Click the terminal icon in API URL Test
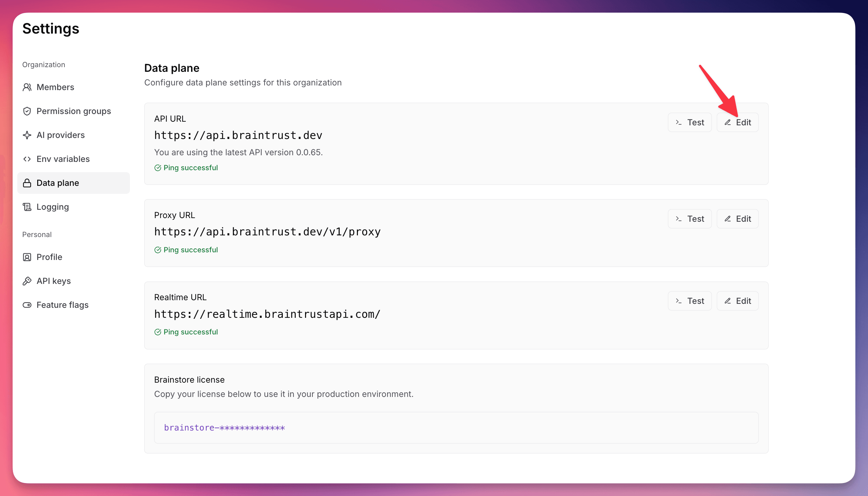Screen dimensions: 868x496 click(679, 122)
